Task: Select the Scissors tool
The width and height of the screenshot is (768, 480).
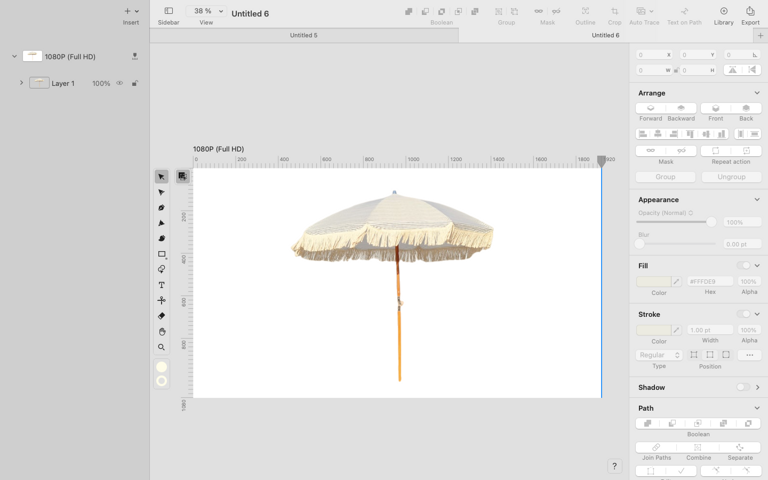Action: (x=162, y=300)
